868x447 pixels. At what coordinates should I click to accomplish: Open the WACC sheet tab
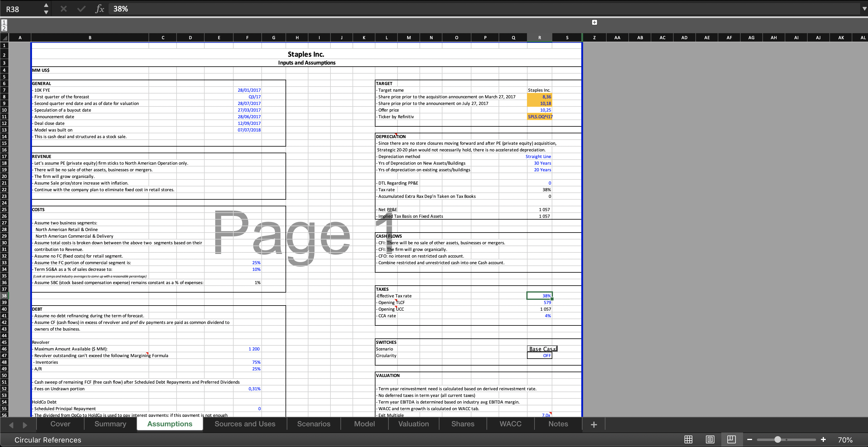click(510, 424)
